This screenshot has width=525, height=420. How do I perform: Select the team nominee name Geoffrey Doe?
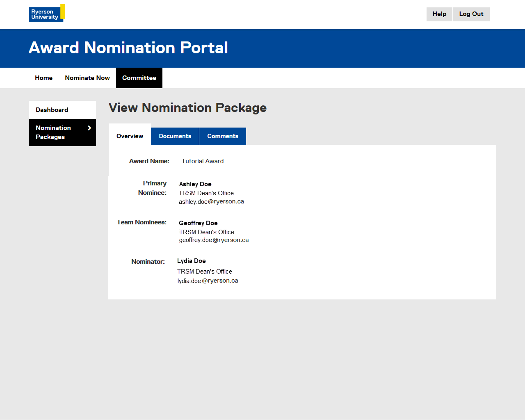click(198, 223)
